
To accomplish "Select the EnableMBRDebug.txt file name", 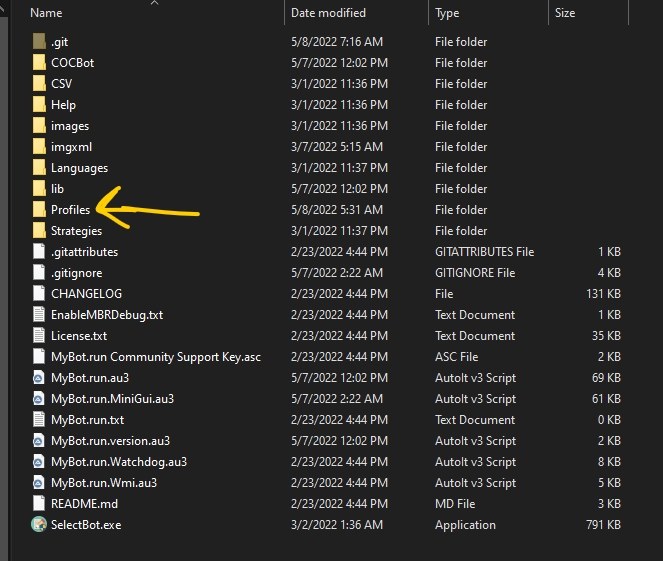I will [x=106, y=315].
